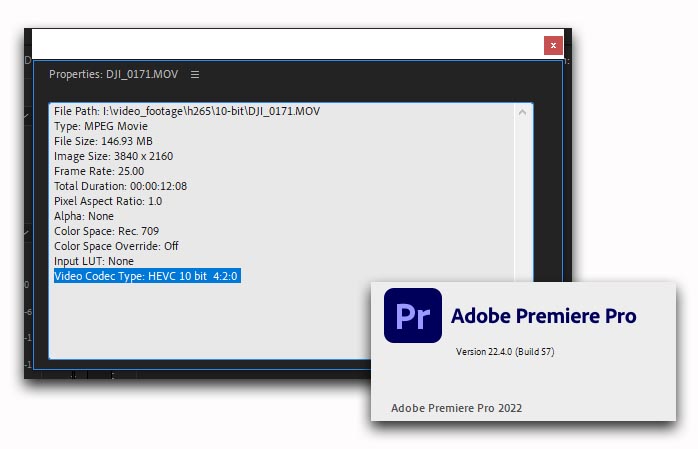698x449 pixels.
Task: Click Version 22.4.0 (Build 57) text
Action: [x=505, y=352]
